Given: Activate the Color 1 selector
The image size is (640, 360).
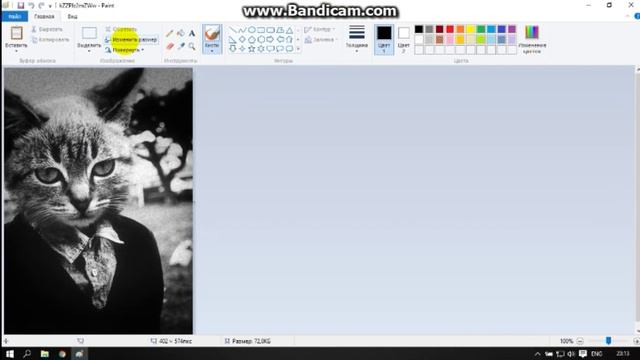Looking at the screenshot, I should coord(384,40).
